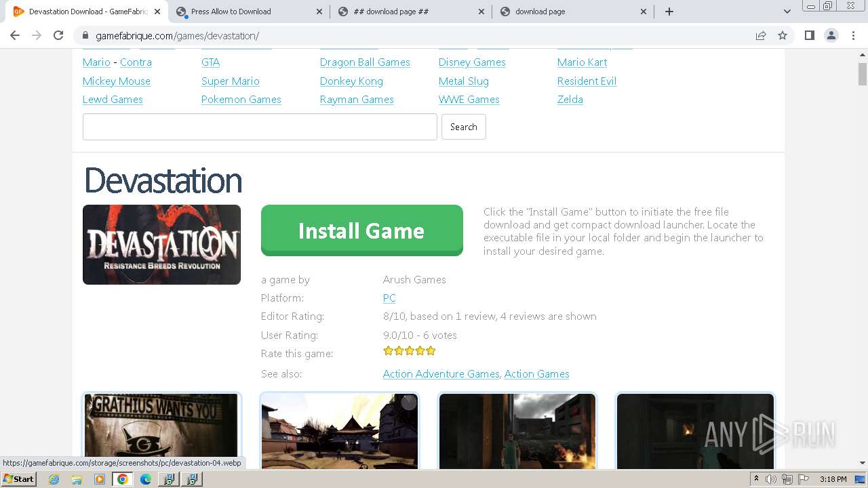This screenshot has width=868, height=488.
Task: Open the Action Center flag icon
Action: click(804, 479)
